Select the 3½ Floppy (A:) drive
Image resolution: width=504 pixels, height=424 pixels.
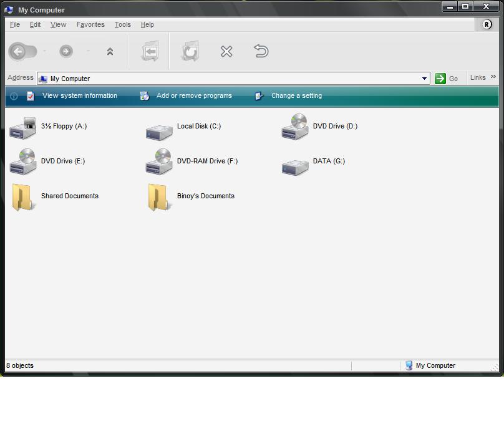click(x=23, y=128)
